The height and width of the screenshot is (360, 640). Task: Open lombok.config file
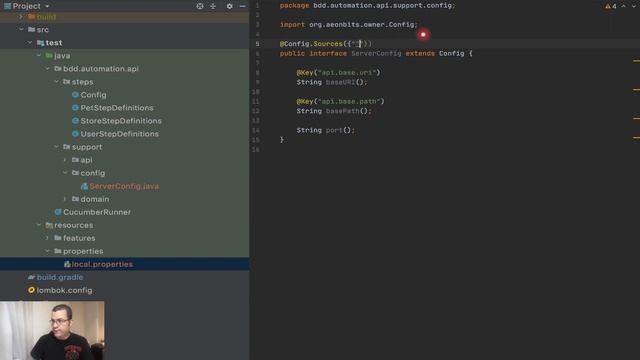(x=64, y=290)
